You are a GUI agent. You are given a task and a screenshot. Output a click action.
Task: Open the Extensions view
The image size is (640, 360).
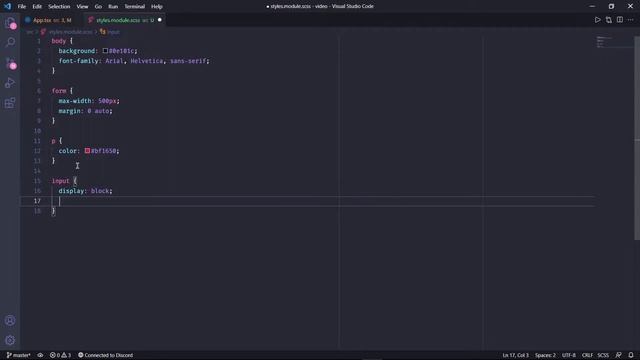click(10, 103)
